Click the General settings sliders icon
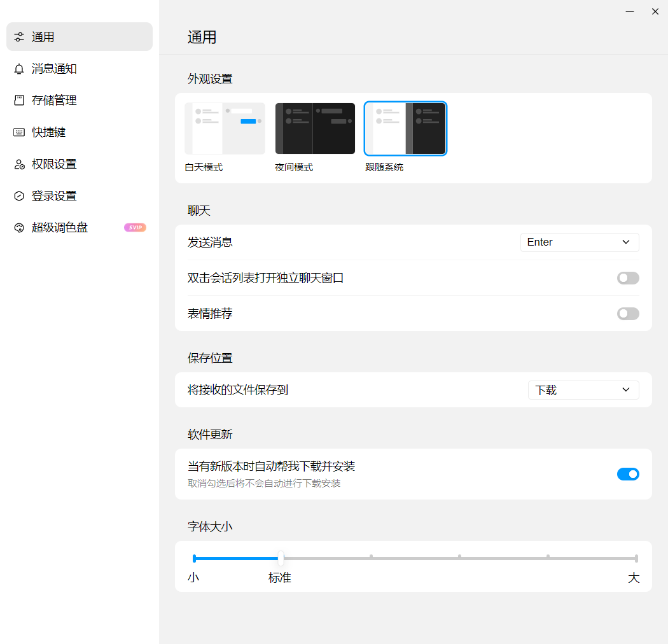Screen dimensions: 668x644 pos(19,37)
